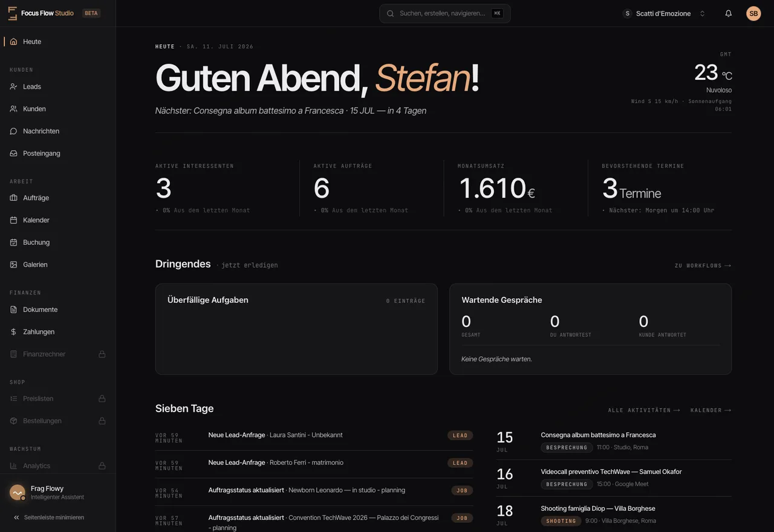Open notifications bell icon

tap(729, 13)
